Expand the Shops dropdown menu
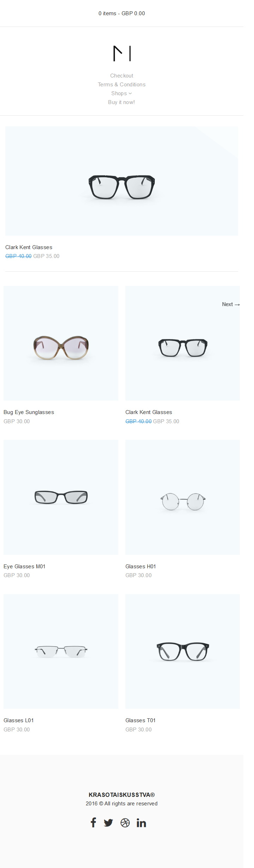Image resolution: width=254 pixels, height=868 pixels. (122, 93)
